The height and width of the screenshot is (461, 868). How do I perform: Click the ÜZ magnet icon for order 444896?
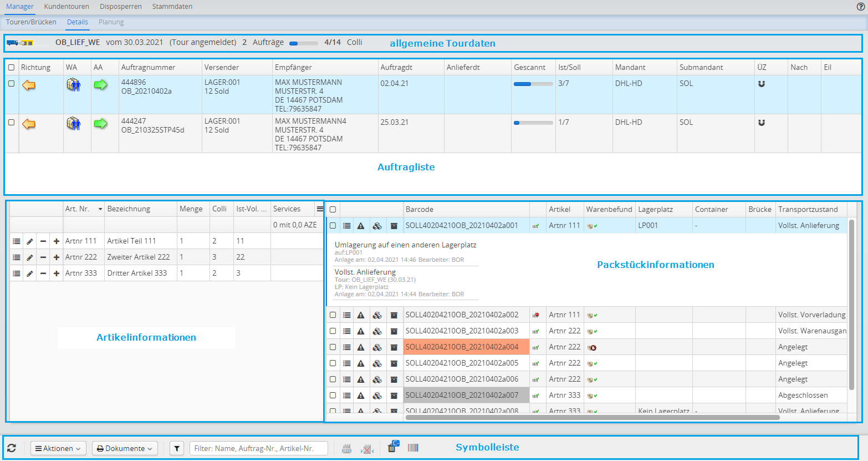point(762,84)
